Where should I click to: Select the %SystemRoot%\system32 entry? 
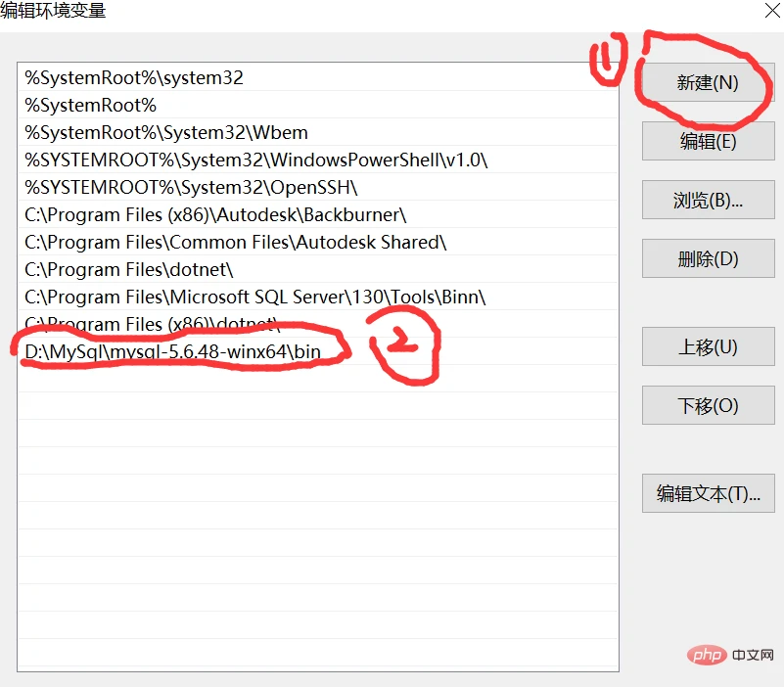318,77
